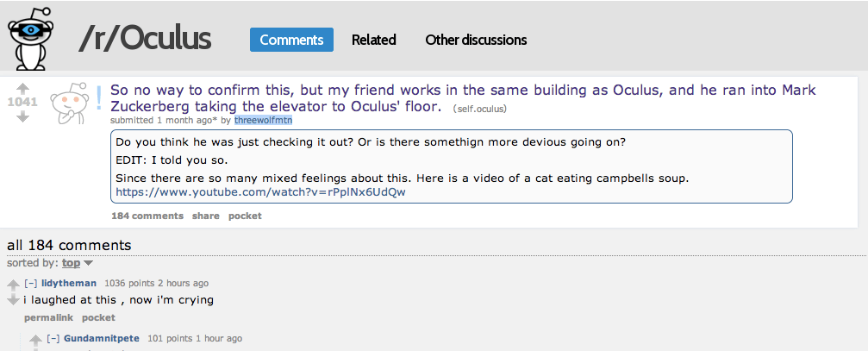This screenshot has height=351, width=868.
Task: Open the cat video YouTube link
Action: pyautogui.click(x=260, y=191)
